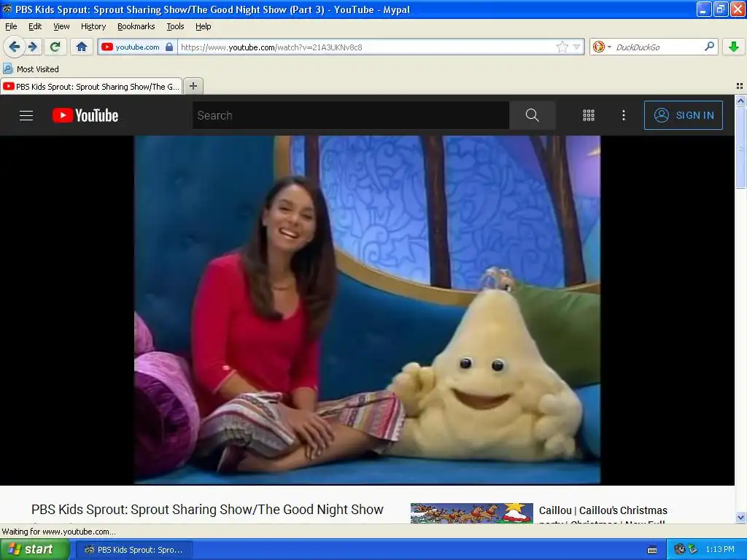Click inside the YouTube Search field
The width and height of the screenshot is (747, 560).
(x=351, y=115)
